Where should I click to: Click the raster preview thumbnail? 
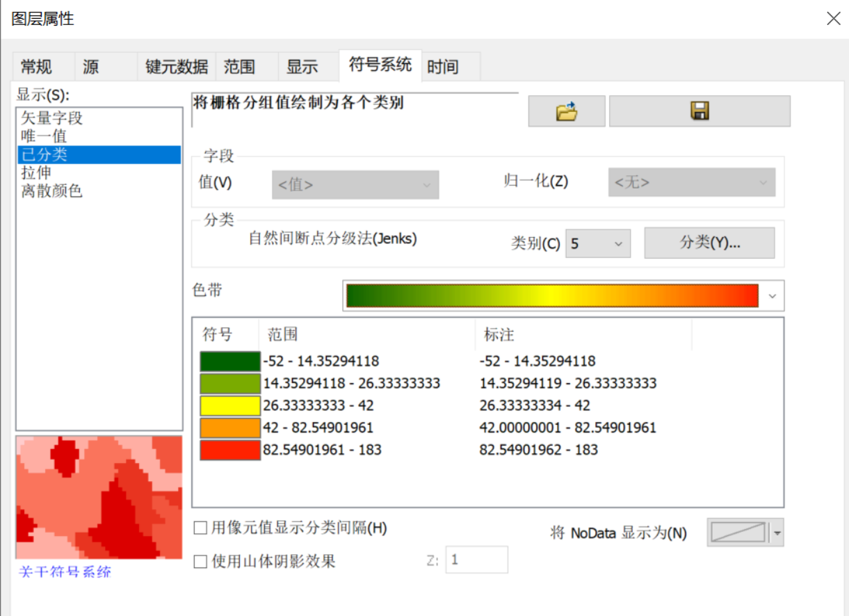pyautogui.click(x=99, y=496)
